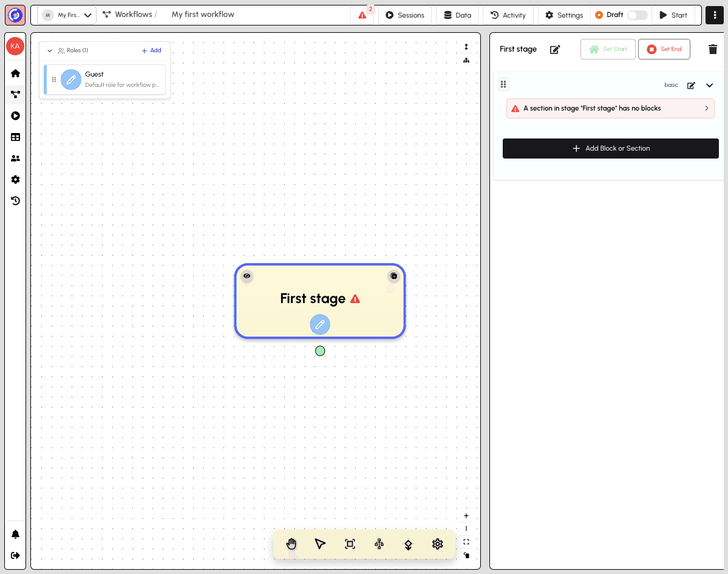Select the arrow pointer tool

tap(321, 544)
